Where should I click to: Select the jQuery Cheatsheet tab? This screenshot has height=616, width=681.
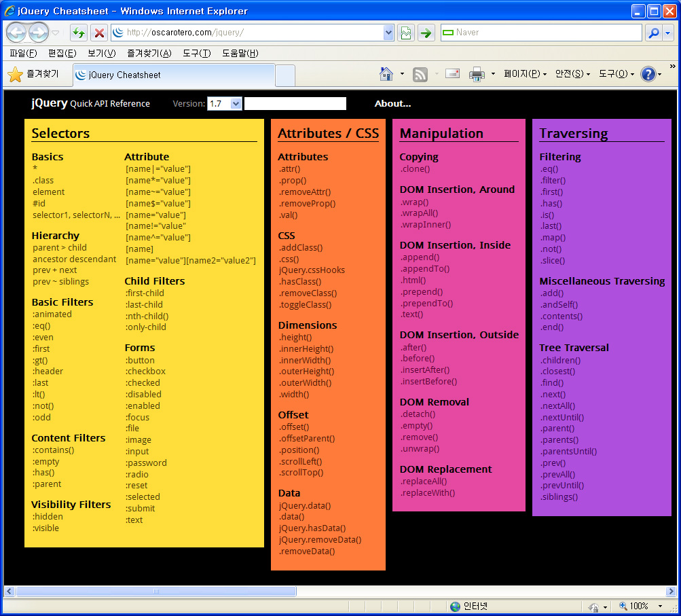tap(173, 75)
